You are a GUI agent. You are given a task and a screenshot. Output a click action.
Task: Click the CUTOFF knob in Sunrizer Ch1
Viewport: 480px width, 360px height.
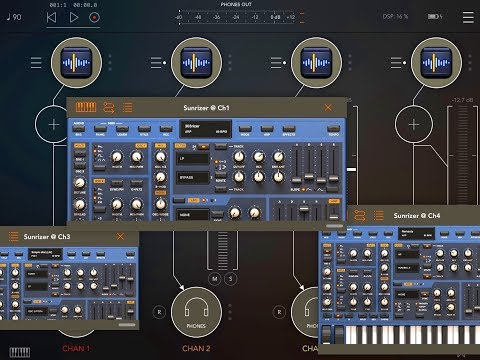239,157
